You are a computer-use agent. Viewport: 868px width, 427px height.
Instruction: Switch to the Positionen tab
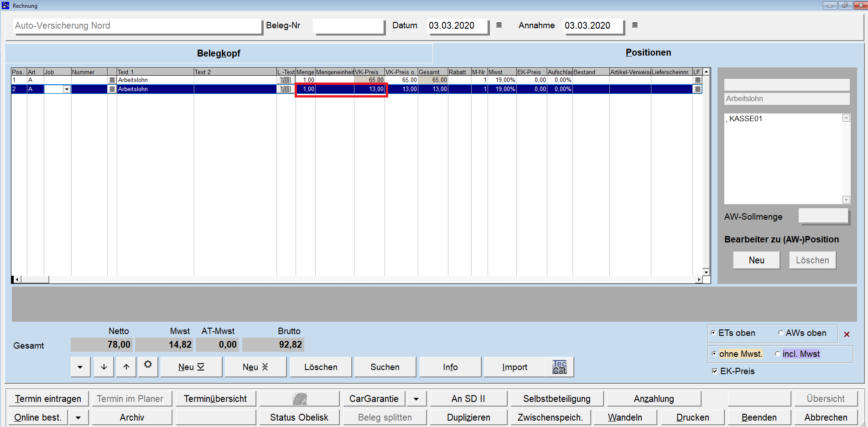pyautogui.click(x=648, y=52)
